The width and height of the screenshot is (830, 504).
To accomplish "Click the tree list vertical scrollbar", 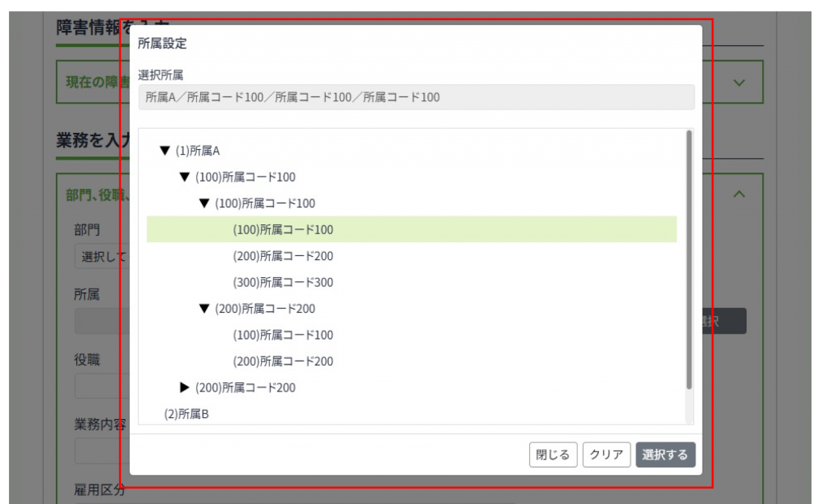I will click(689, 259).
